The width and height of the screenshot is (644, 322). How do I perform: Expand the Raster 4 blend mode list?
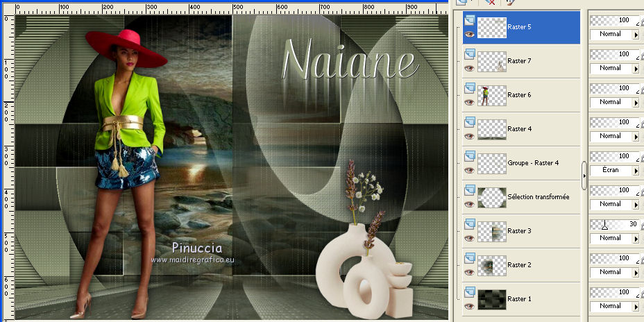[x=636, y=137]
